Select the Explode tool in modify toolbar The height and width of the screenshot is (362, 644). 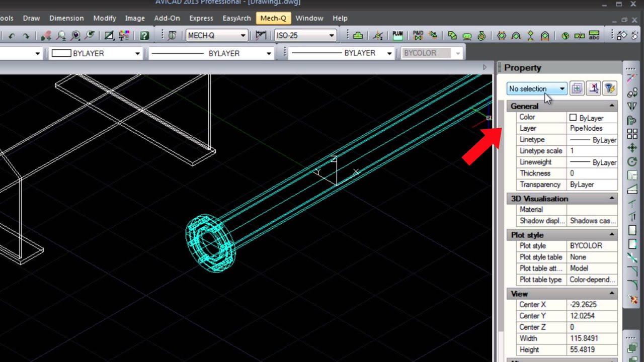point(632,300)
